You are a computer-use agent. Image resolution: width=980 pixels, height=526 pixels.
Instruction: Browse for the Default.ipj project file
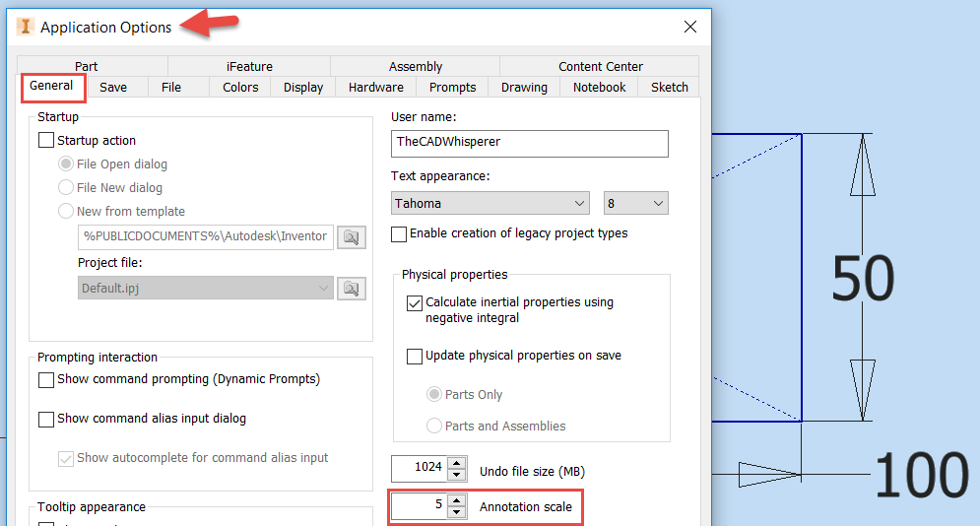click(x=352, y=289)
